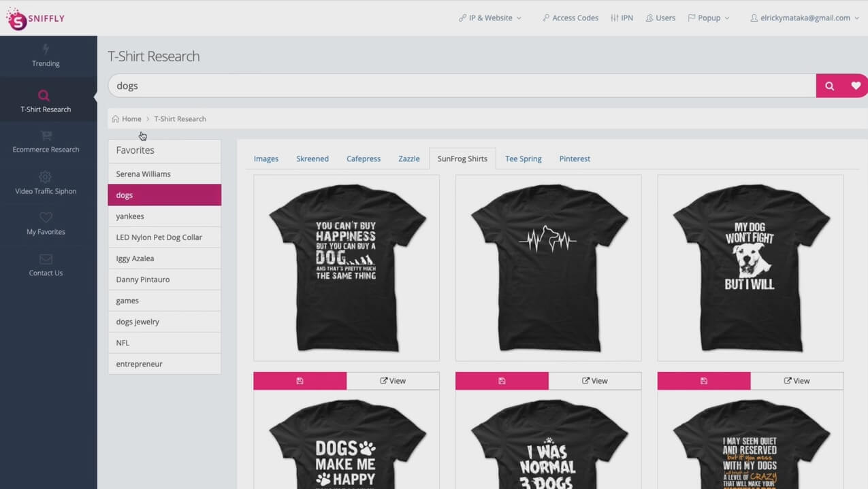
Task: Click T-Shirt Research breadcrumb
Action: 180,119
